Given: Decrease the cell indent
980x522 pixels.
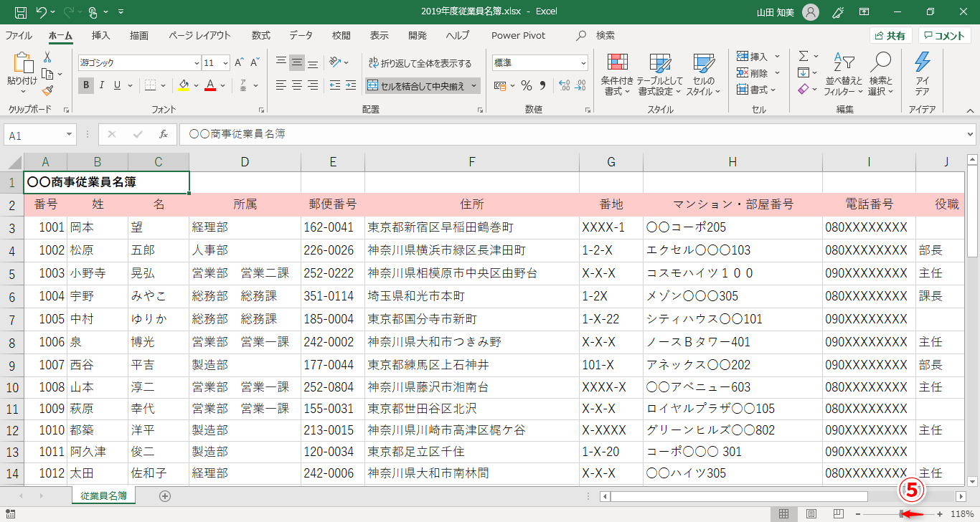Looking at the screenshot, I should tap(335, 85).
